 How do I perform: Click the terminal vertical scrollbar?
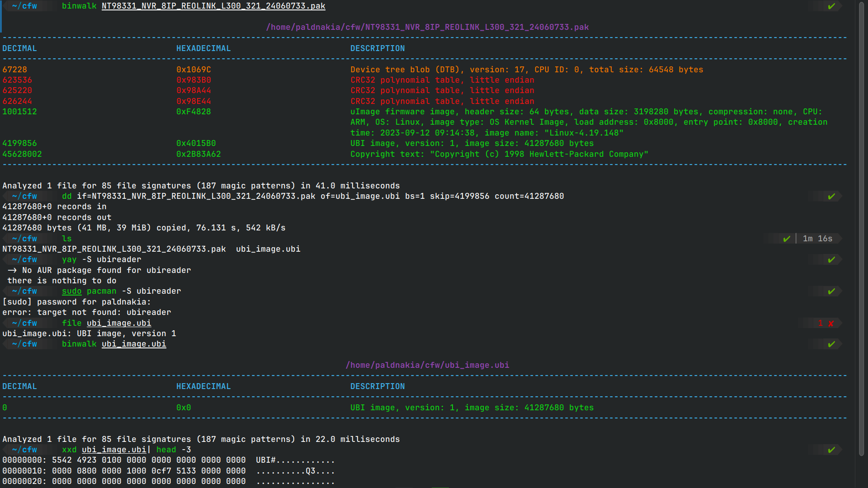tap(861, 226)
